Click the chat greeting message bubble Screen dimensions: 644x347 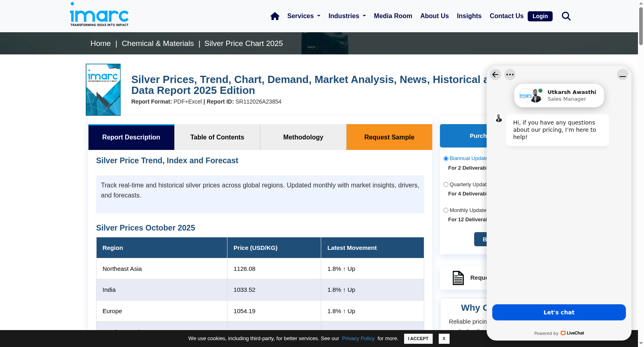tap(557, 130)
